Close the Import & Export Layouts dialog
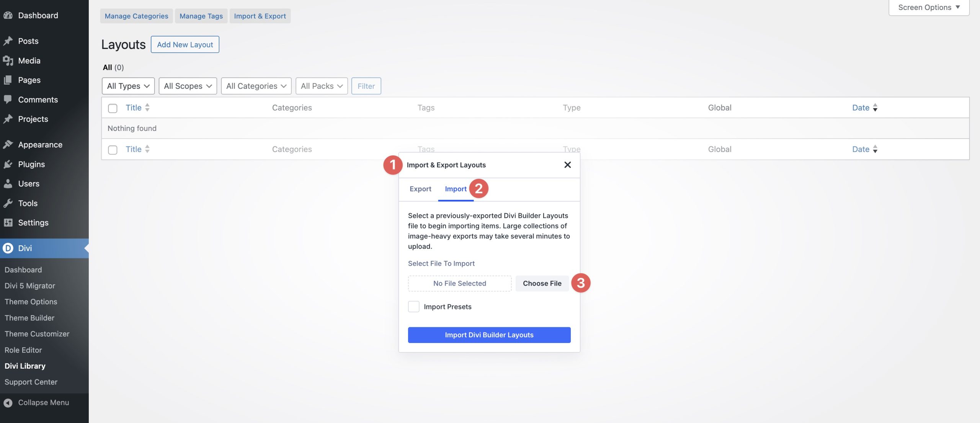This screenshot has height=423, width=980. pos(568,165)
